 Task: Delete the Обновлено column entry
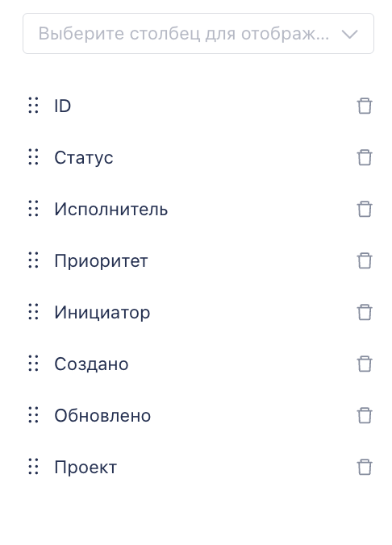click(365, 415)
